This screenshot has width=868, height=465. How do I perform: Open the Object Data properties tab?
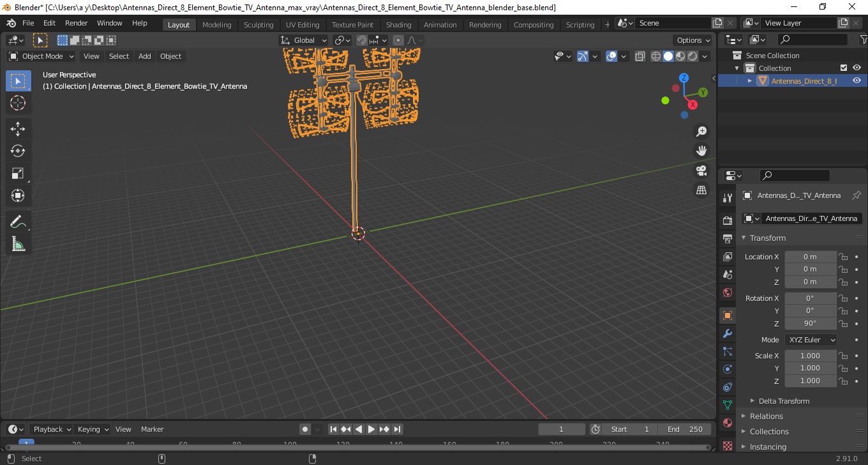(728, 405)
